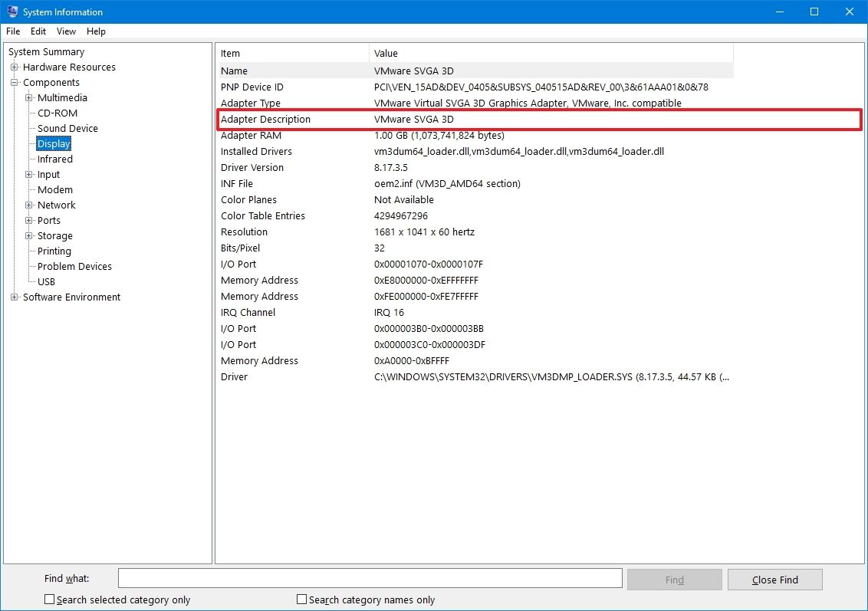Click the Close Find button
This screenshot has height=611, width=868.
tap(774, 580)
